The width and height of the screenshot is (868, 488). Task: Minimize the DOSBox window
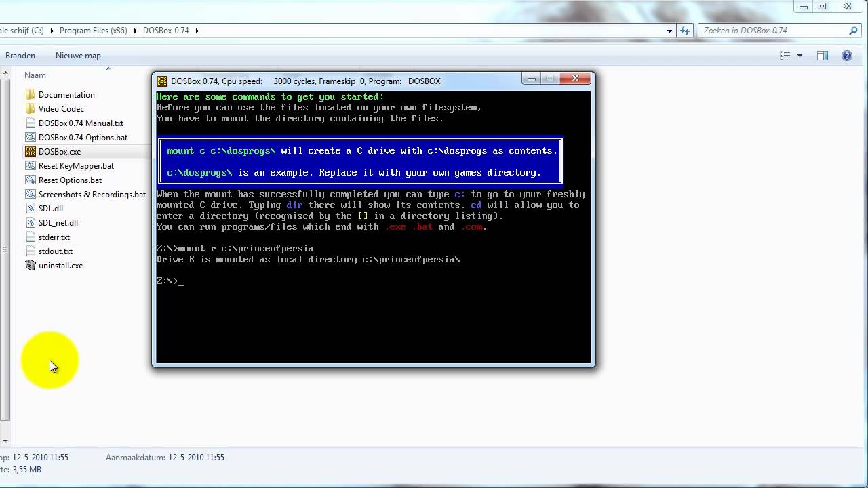click(532, 79)
